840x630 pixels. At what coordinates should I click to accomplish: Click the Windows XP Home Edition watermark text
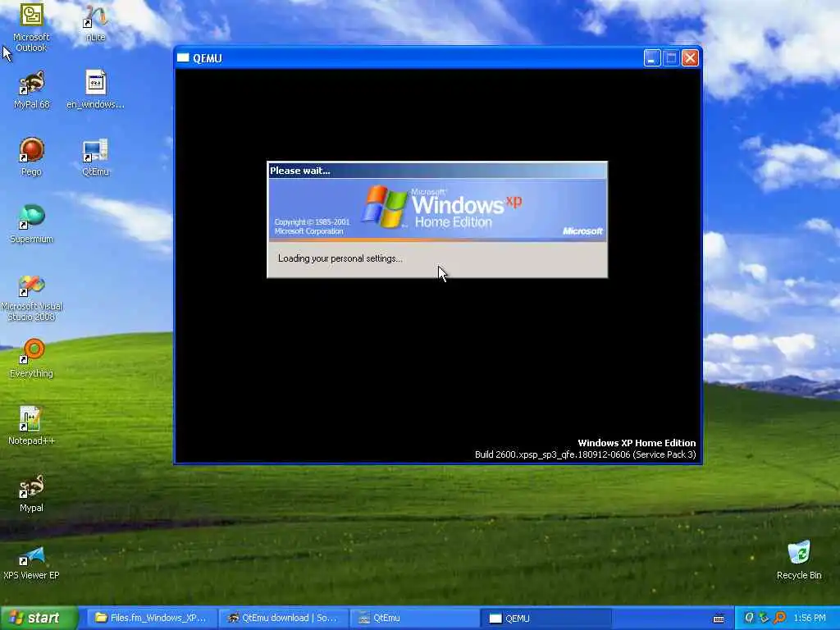(x=637, y=443)
